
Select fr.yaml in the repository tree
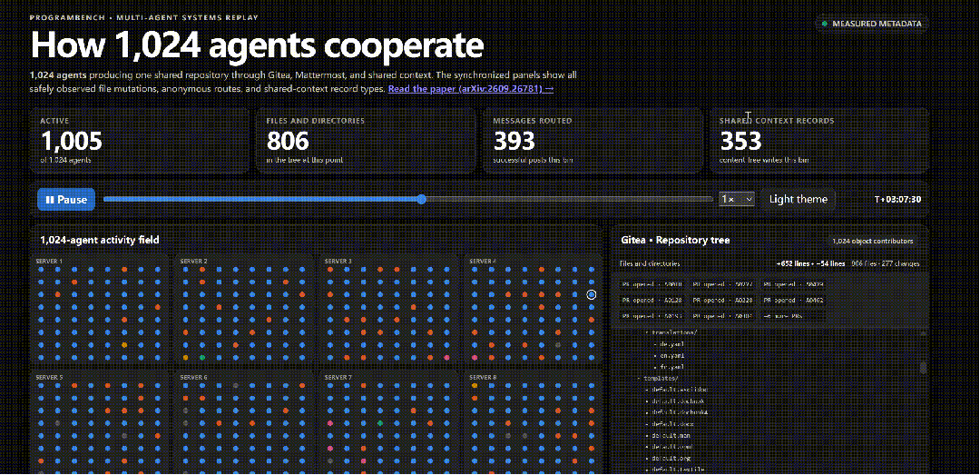click(671, 367)
